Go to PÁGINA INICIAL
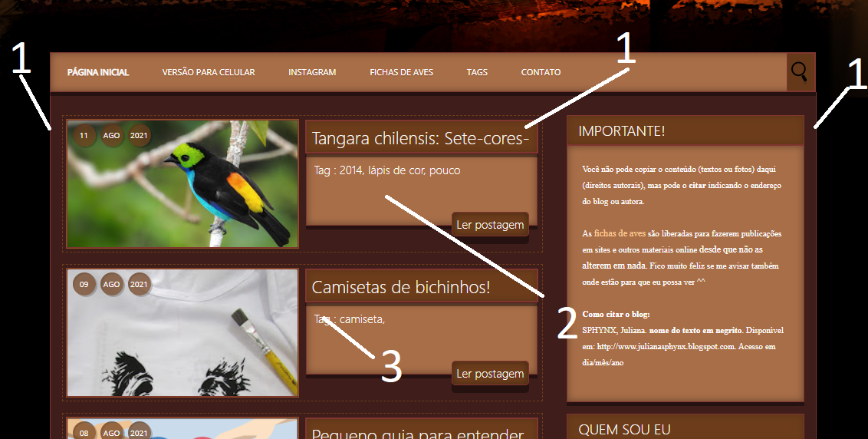The image size is (868, 439). pyautogui.click(x=98, y=72)
